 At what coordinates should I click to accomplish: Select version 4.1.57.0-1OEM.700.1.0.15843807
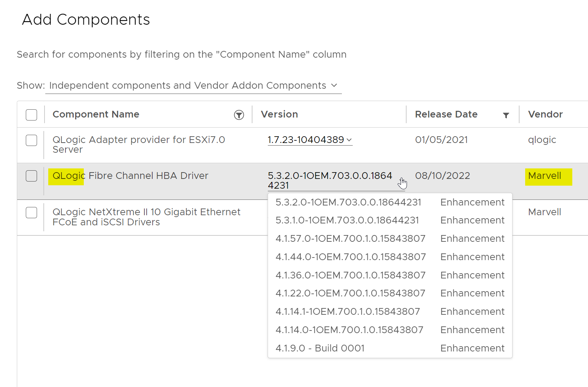(x=390, y=238)
